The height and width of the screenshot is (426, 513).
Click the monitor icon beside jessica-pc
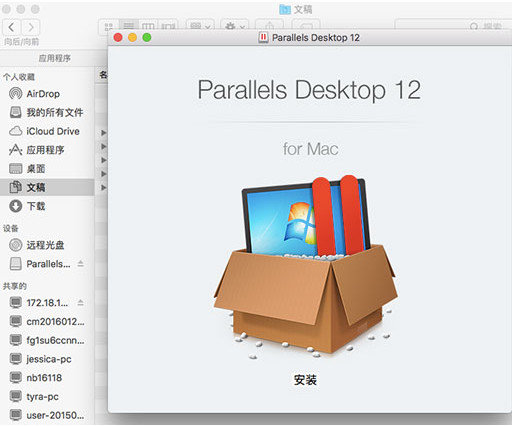15,359
